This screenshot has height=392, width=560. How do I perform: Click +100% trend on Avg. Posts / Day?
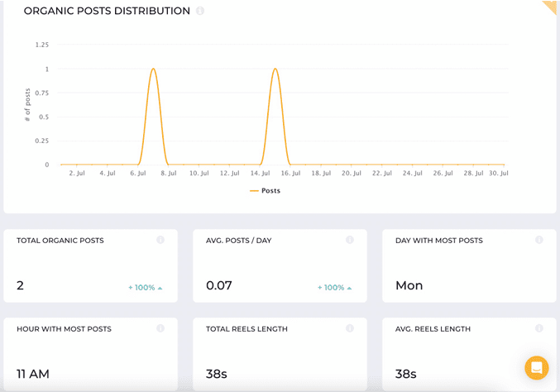click(x=334, y=288)
